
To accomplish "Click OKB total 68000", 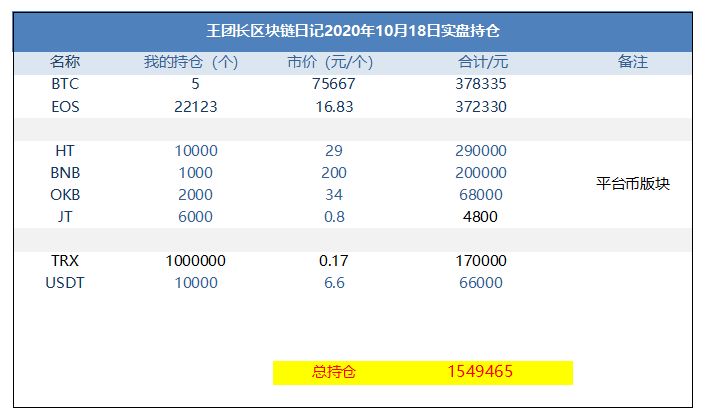I will tap(481, 195).
